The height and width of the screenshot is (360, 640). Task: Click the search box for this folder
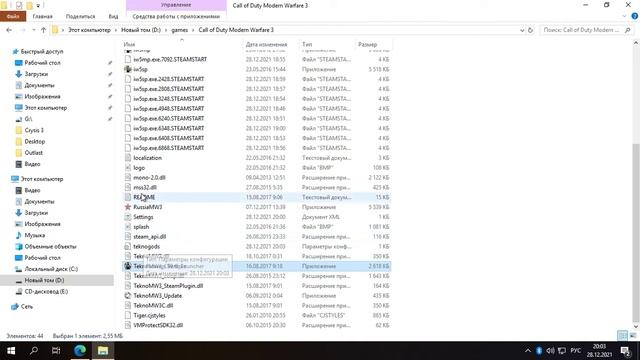click(586, 30)
